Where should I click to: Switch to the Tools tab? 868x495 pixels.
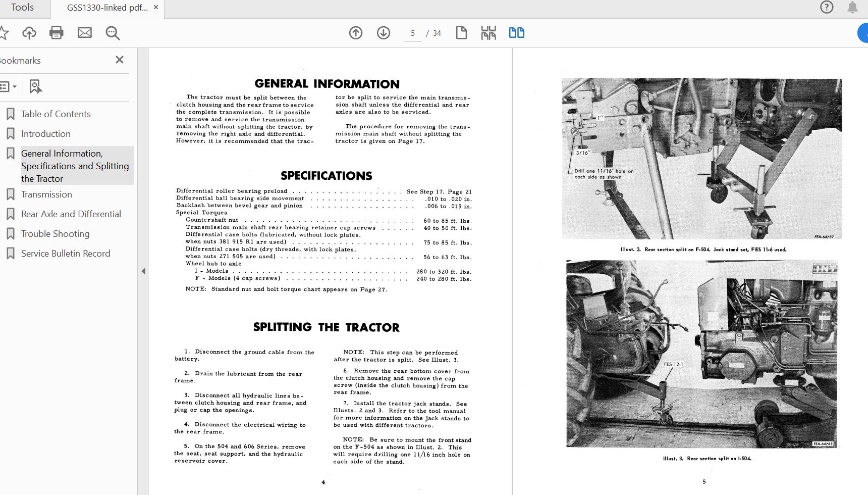pos(23,8)
